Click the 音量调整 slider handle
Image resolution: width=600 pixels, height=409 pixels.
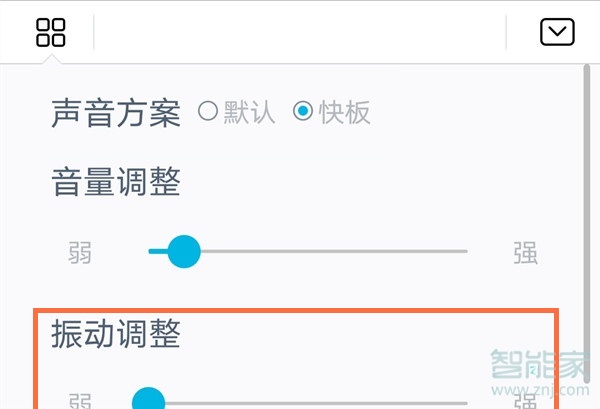coord(184,251)
